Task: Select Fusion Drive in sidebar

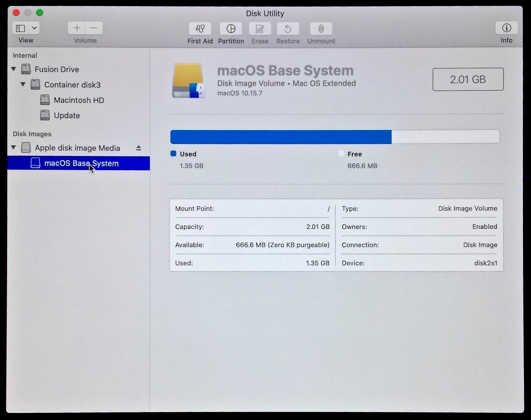Action: point(57,69)
